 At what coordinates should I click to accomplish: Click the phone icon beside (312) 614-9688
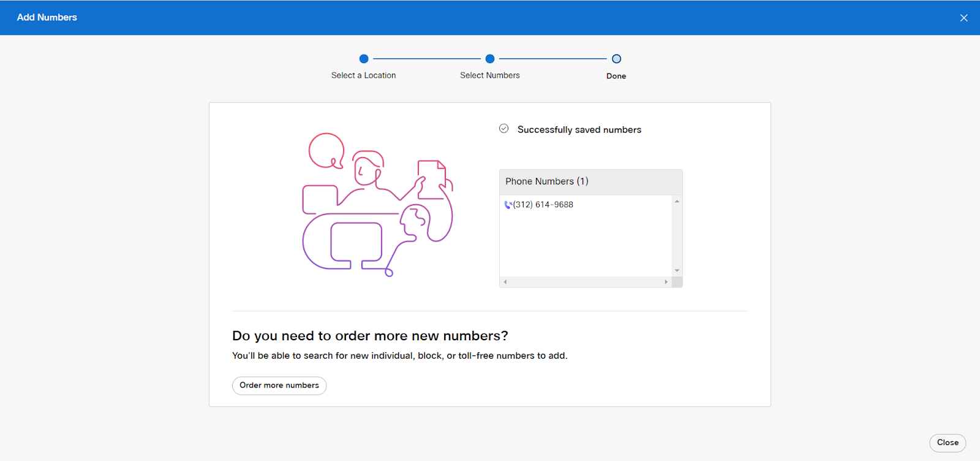tap(508, 205)
